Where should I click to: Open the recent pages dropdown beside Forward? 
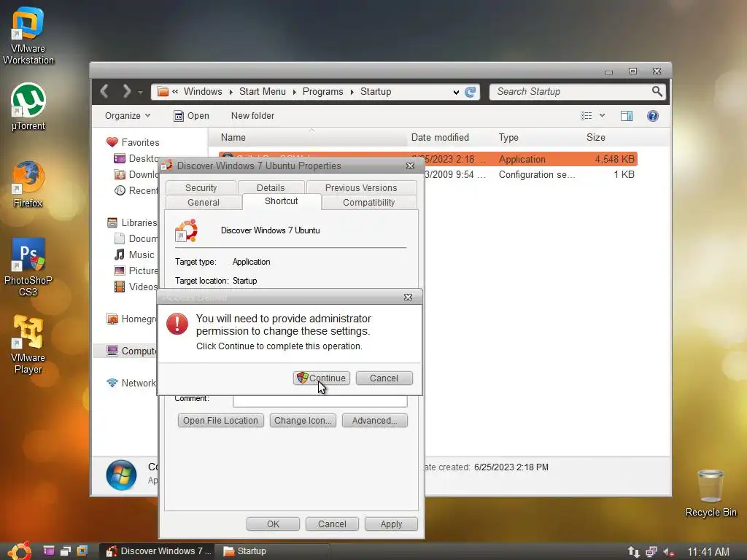tap(140, 92)
